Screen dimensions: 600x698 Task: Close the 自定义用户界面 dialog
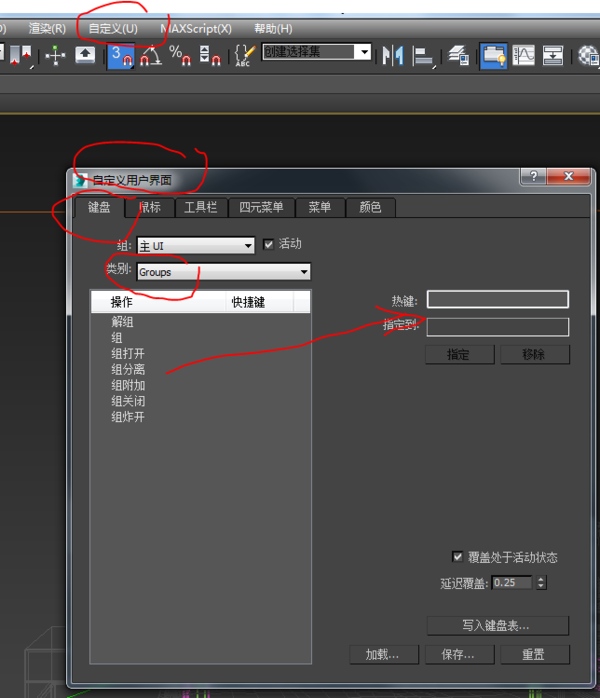click(568, 176)
